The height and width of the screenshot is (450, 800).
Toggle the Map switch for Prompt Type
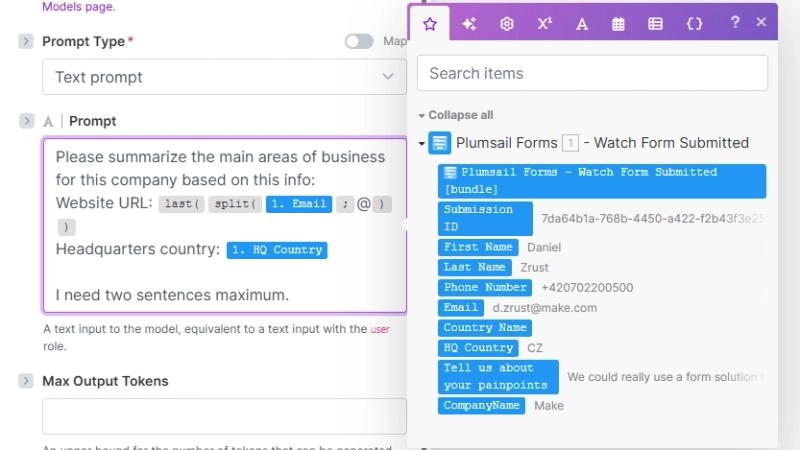coord(359,41)
